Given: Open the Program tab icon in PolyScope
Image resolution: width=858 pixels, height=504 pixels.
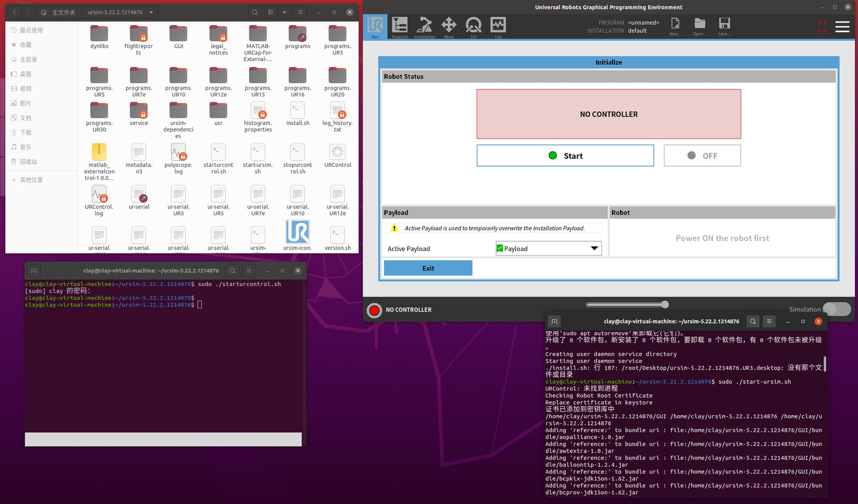Looking at the screenshot, I should (400, 25).
